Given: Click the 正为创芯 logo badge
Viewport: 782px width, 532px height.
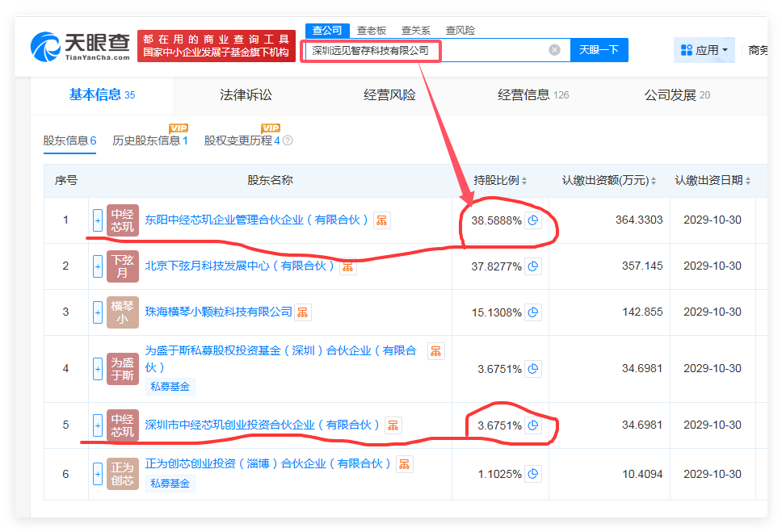Looking at the screenshot, I should (x=123, y=474).
